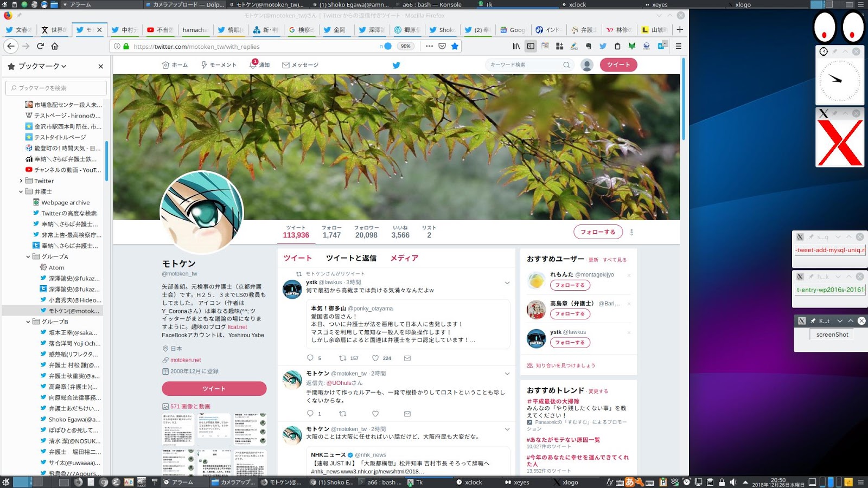Go back with the browser back arrow

pos(11,46)
